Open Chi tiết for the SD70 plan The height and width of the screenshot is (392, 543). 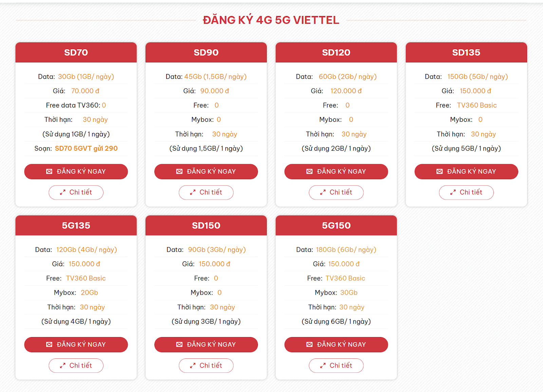click(76, 192)
